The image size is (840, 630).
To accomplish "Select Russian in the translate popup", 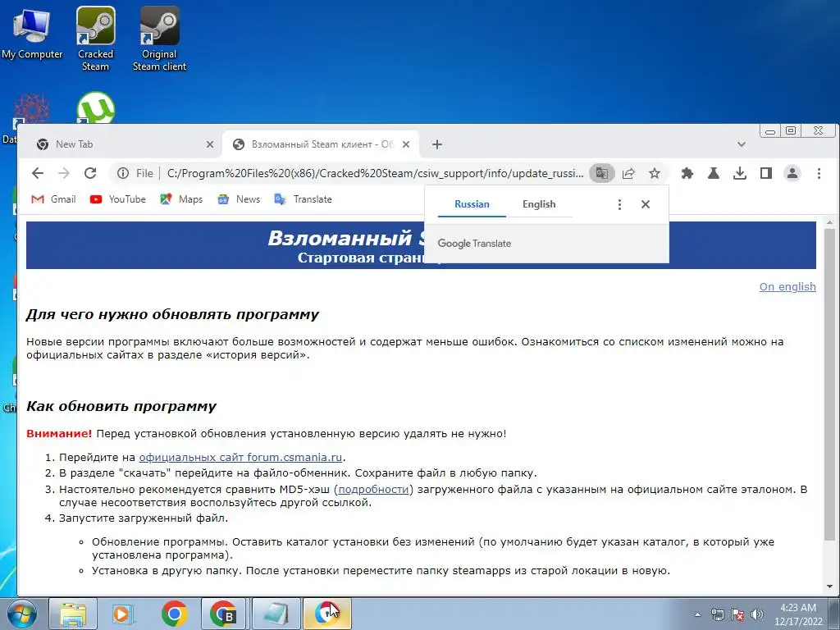I will pos(472,204).
